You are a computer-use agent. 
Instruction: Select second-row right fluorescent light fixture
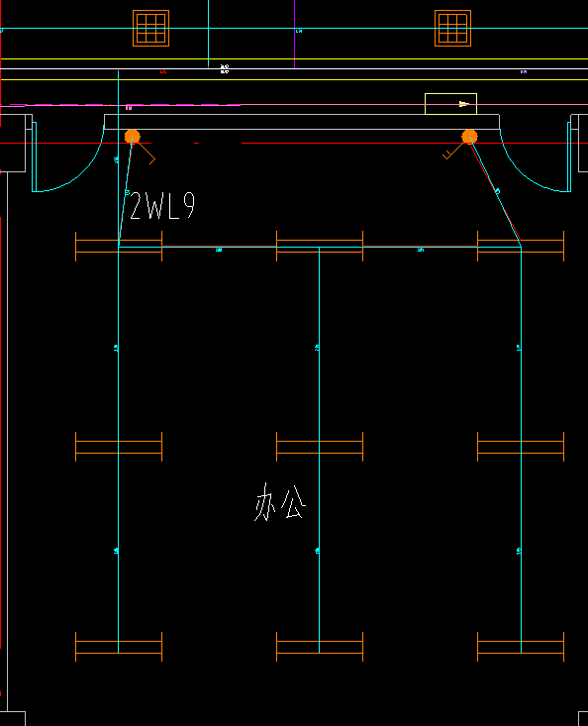[x=521, y=447]
